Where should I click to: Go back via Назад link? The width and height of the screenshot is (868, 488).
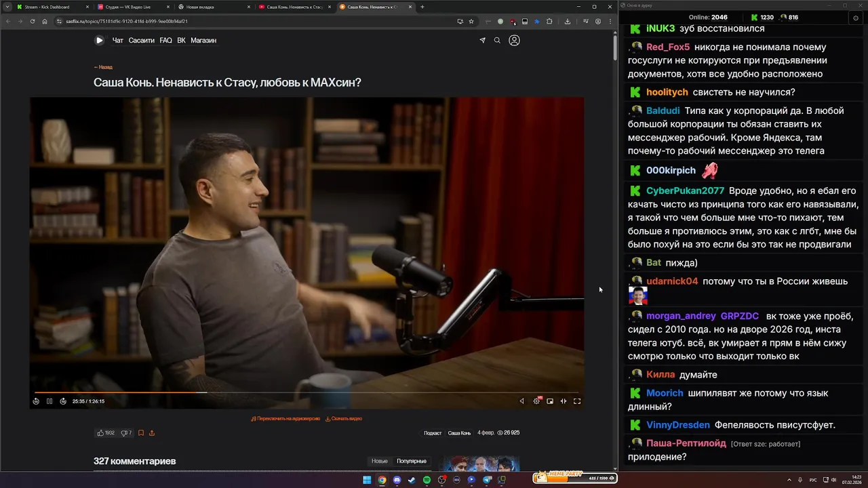tap(103, 67)
